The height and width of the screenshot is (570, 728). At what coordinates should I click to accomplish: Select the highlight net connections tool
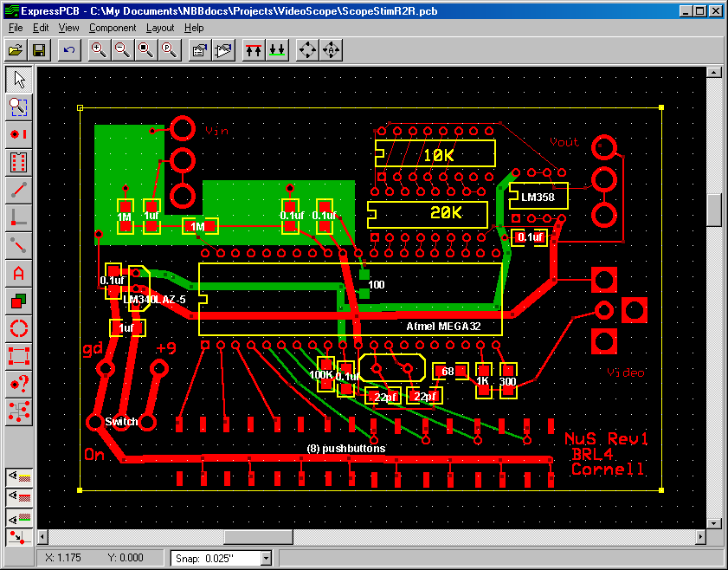point(18,411)
